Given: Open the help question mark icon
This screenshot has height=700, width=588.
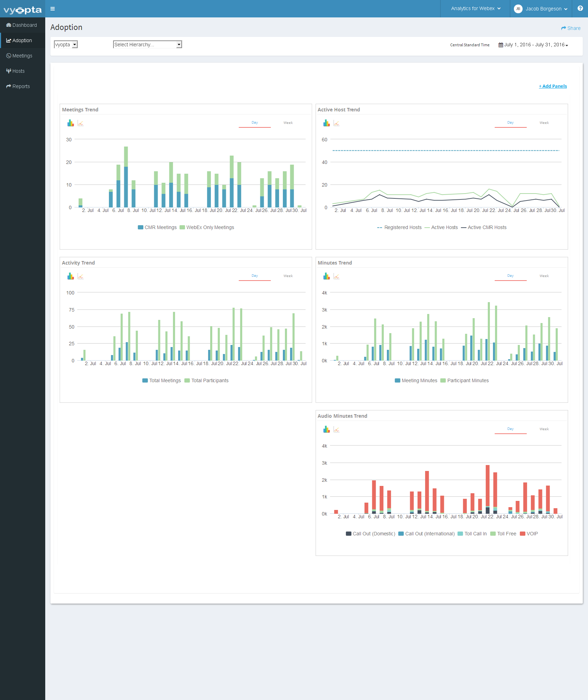Looking at the screenshot, I should pyautogui.click(x=580, y=8).
